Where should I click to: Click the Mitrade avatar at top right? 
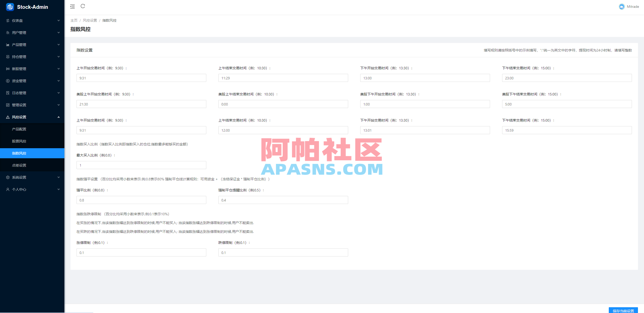tap(621, 7)
